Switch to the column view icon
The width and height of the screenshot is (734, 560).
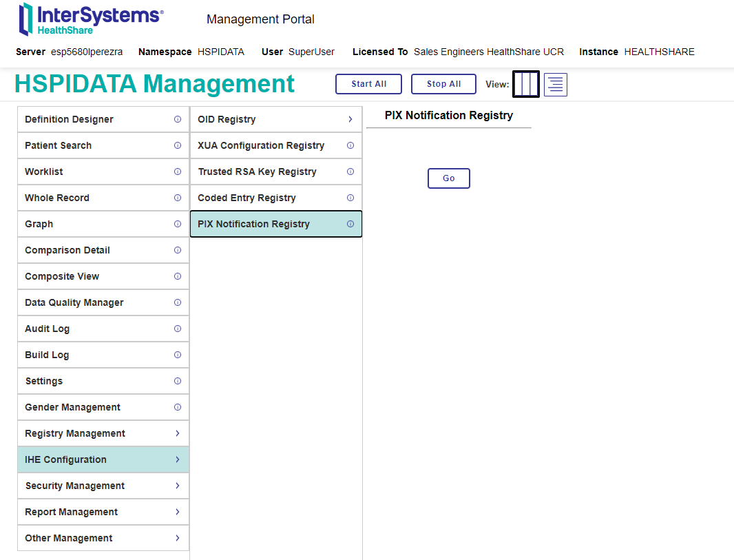[526, 84]
